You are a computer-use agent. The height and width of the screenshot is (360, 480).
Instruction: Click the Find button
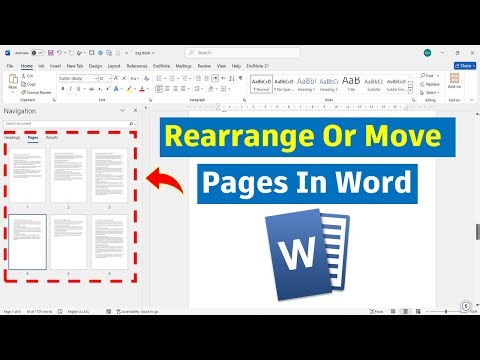click(x=427, y=76)
